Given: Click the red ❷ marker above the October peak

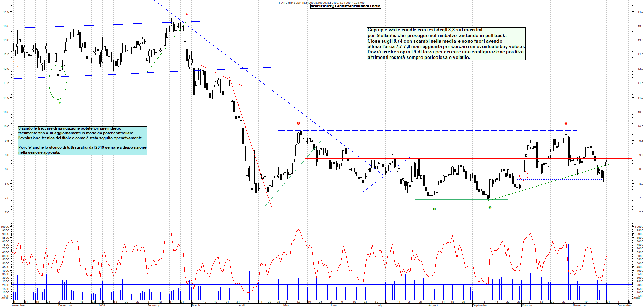Looking at the screenshot, I should point(566,124).
